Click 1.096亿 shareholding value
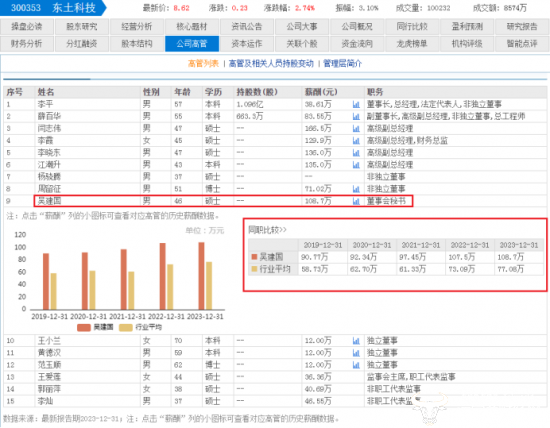Screen dimensions: 550x428 [x=249, y=104]
